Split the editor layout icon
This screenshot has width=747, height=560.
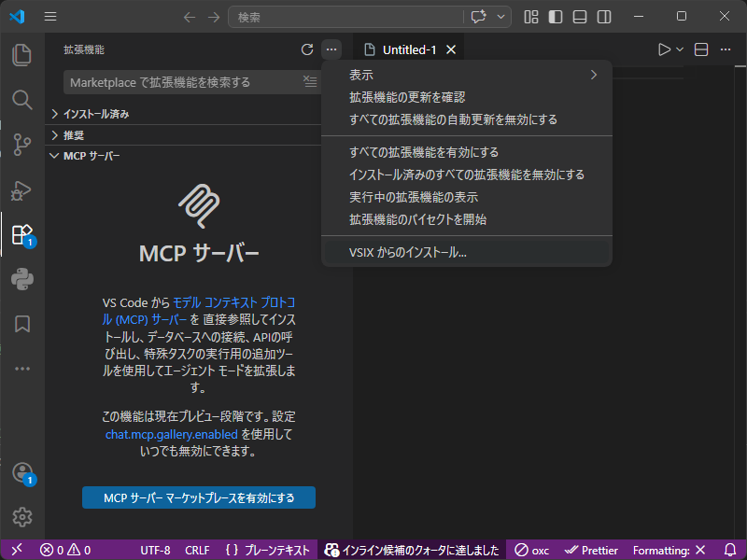[x=701, y=49]
